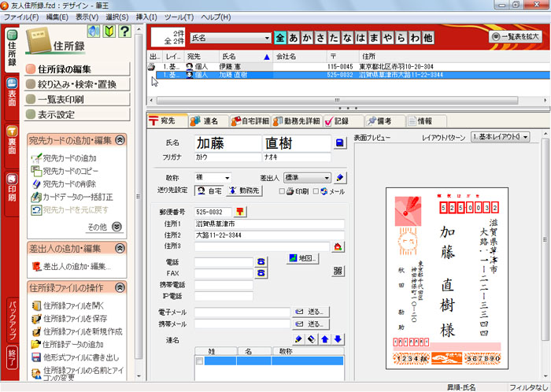The image size is (551, 392).
Task: Switch to the 自宅詳細 tab
Action: click(250, 120)
